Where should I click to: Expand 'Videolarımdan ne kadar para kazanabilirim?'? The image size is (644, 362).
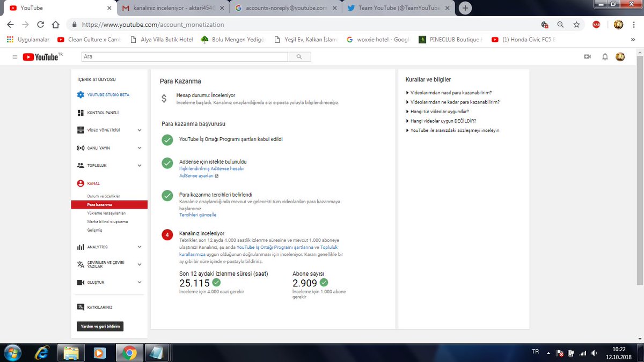point(452,102)
